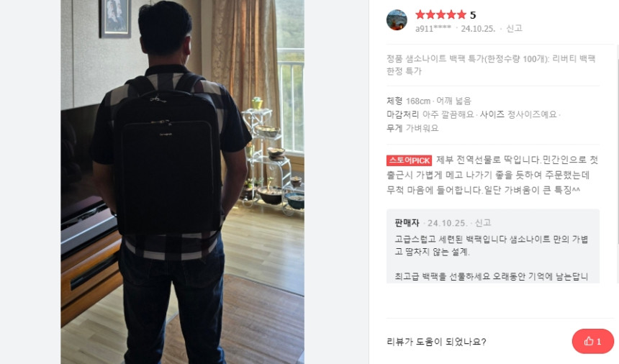Click the reviewer ID a911****
Screen dimensions: 619x364
coord(433,28)
